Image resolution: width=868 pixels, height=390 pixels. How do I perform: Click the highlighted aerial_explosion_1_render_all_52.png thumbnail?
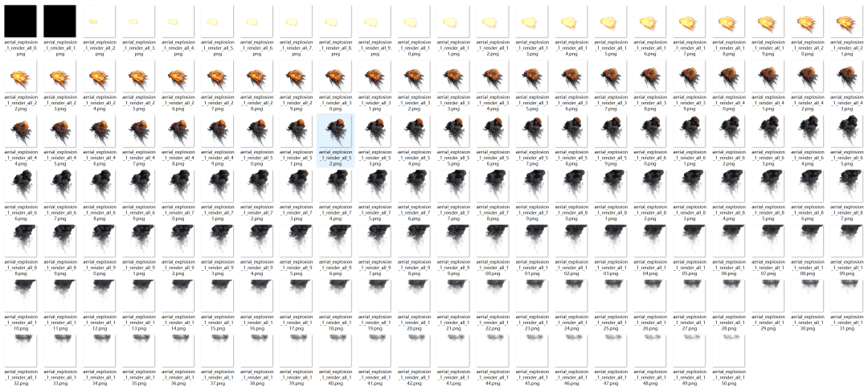[336, 131]
